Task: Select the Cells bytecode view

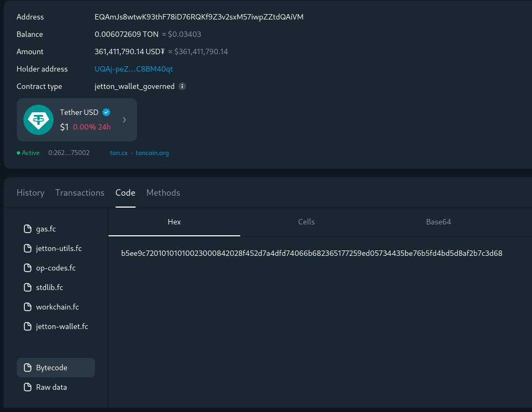Action: 306,222
